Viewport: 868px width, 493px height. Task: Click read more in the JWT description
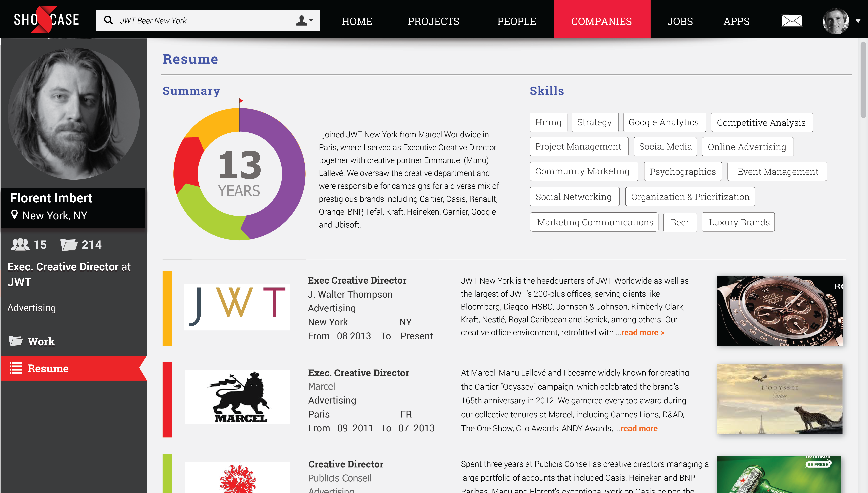click(x=643, y=333)
